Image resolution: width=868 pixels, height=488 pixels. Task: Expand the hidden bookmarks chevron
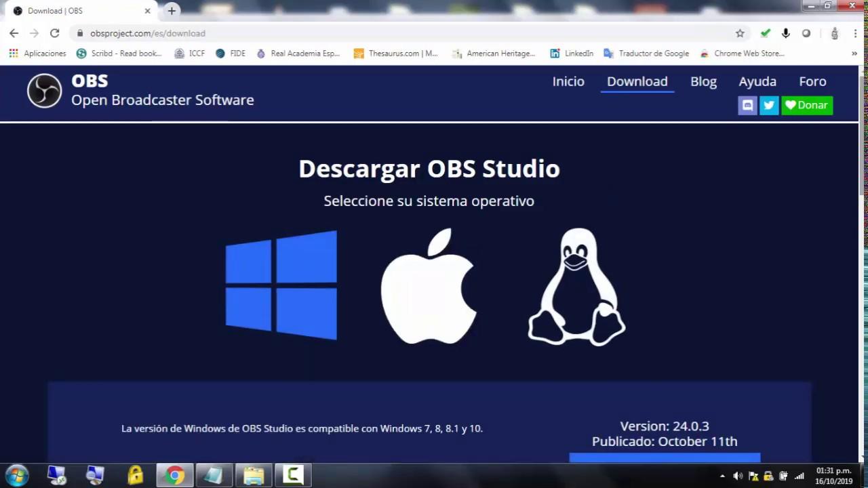pos(854,54)
